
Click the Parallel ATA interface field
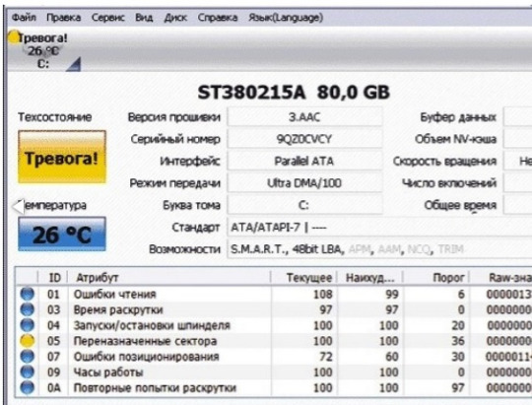pyautogui.click(x=304, y=162)
